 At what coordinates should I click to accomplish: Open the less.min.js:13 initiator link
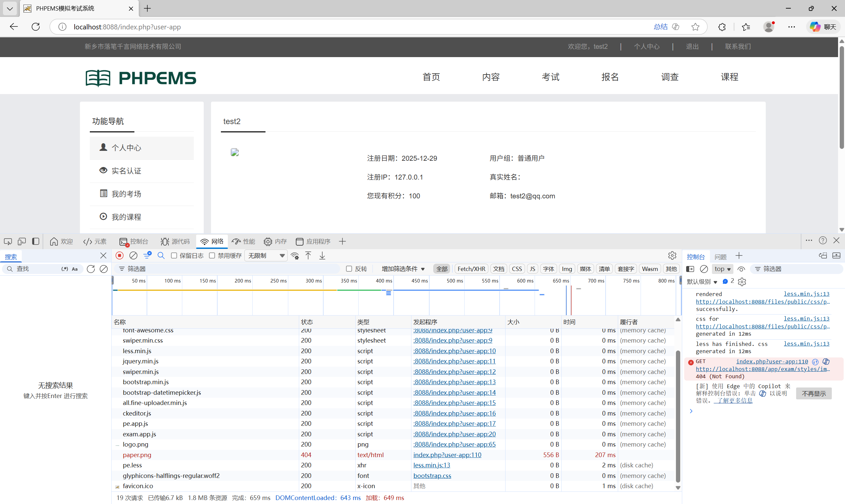point(432,465)
